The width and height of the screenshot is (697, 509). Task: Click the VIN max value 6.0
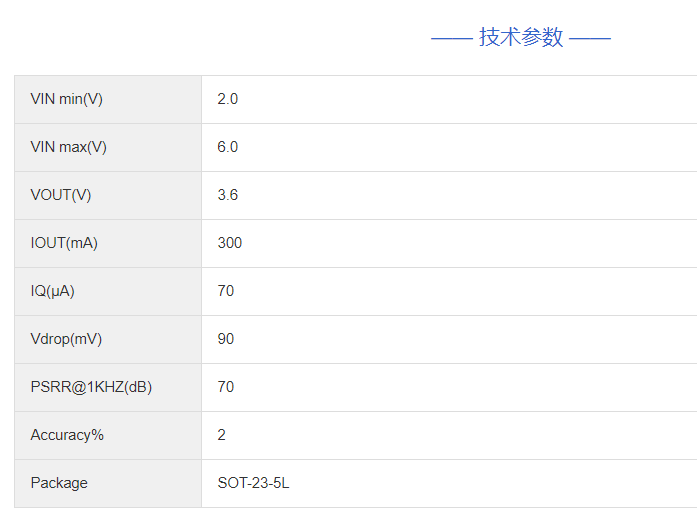[228, 147]
